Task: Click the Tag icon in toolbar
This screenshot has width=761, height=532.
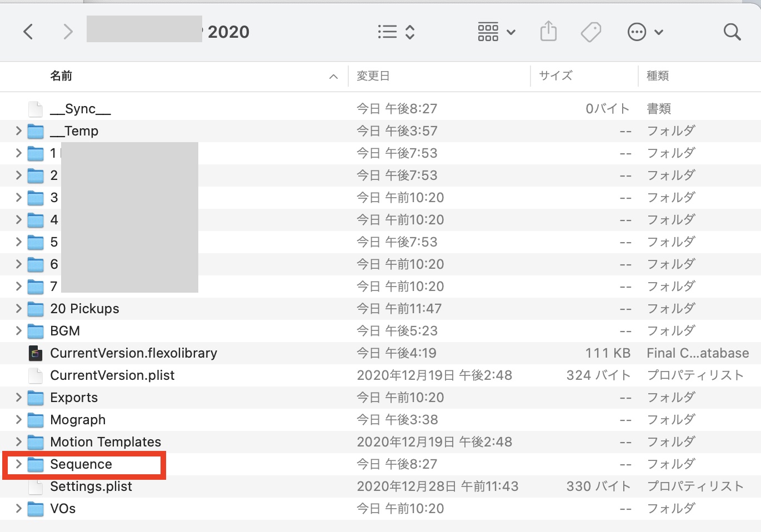Action: coord(591,32)
